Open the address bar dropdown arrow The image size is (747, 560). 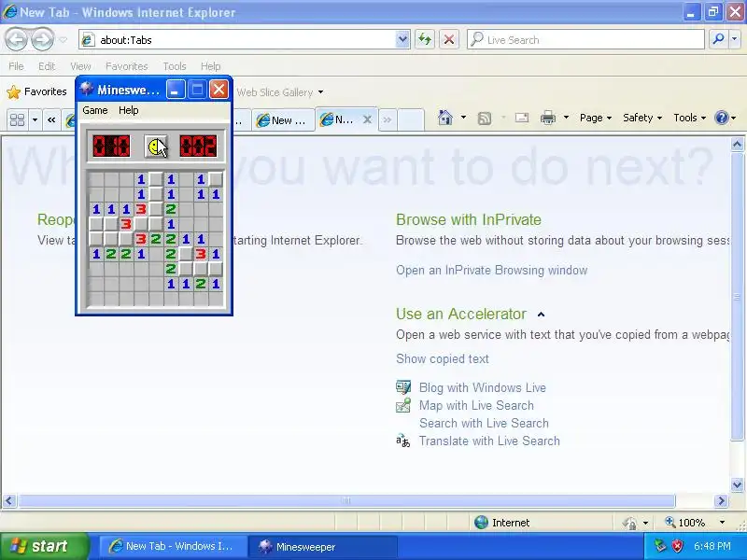tap(402, 39)
